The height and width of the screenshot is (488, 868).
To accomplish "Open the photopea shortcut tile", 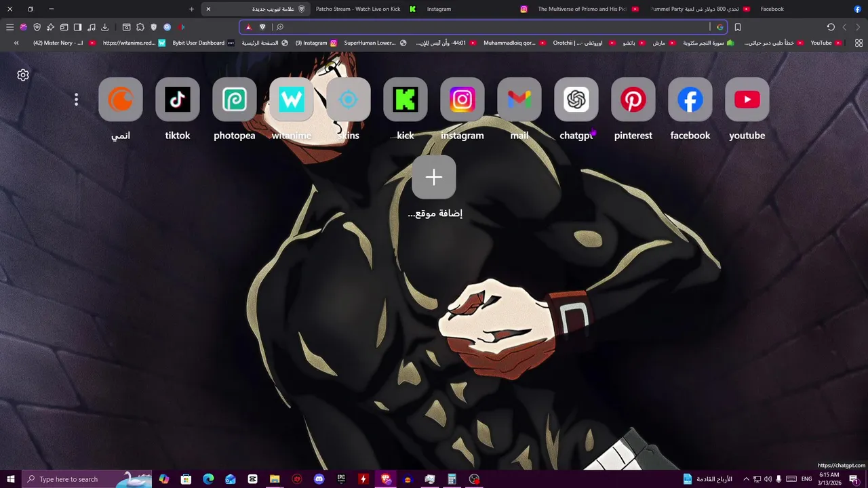I will (x=235, y=100).
